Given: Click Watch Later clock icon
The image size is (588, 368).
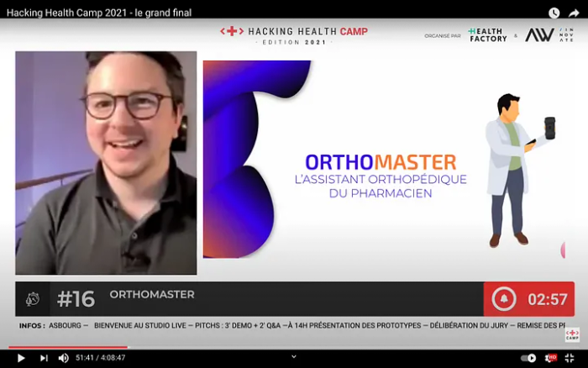Looking at the screenshot, I should tap(554, 13).
